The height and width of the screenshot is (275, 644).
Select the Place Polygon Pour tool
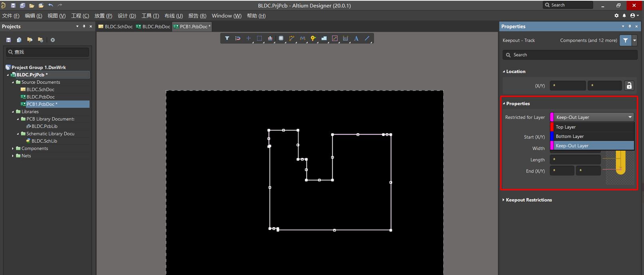(x=324, y=38)
